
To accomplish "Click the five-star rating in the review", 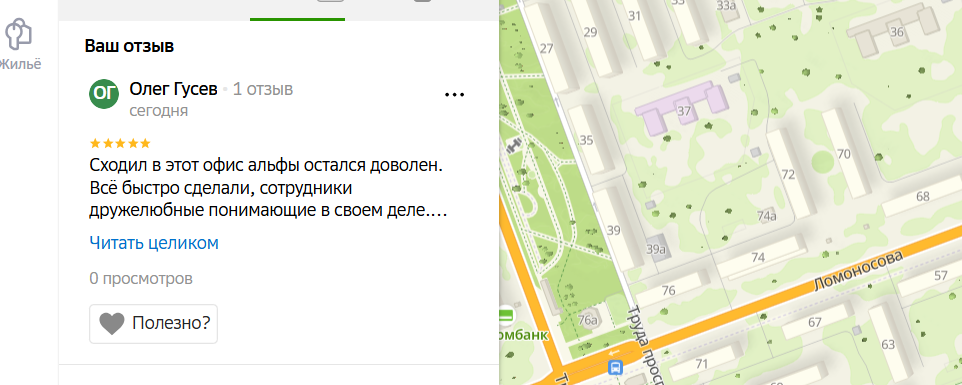I will 120,143.
